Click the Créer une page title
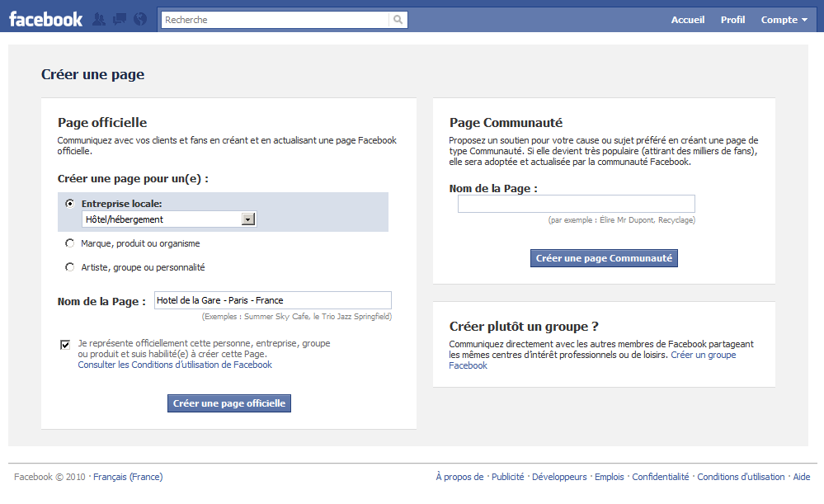 tap(92, 74)
